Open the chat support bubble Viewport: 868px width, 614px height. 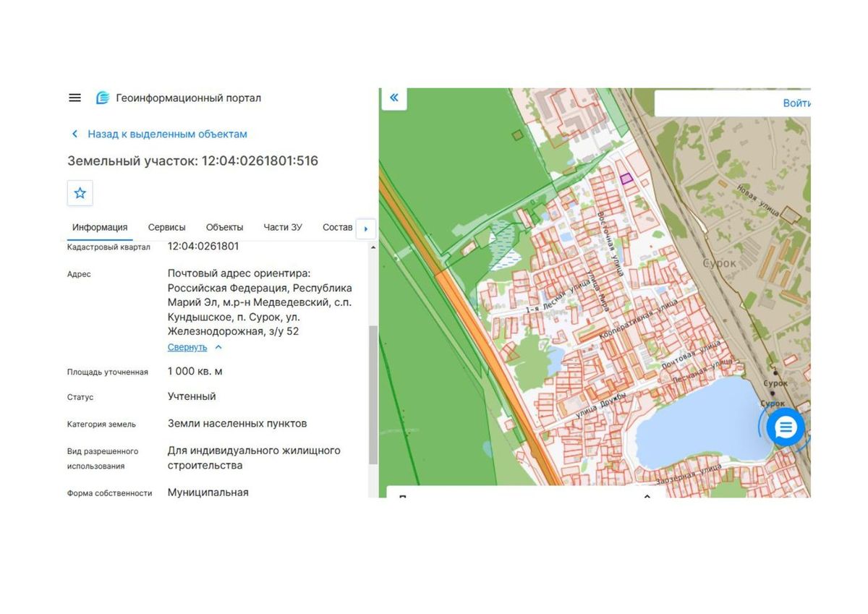coord(786,427)
